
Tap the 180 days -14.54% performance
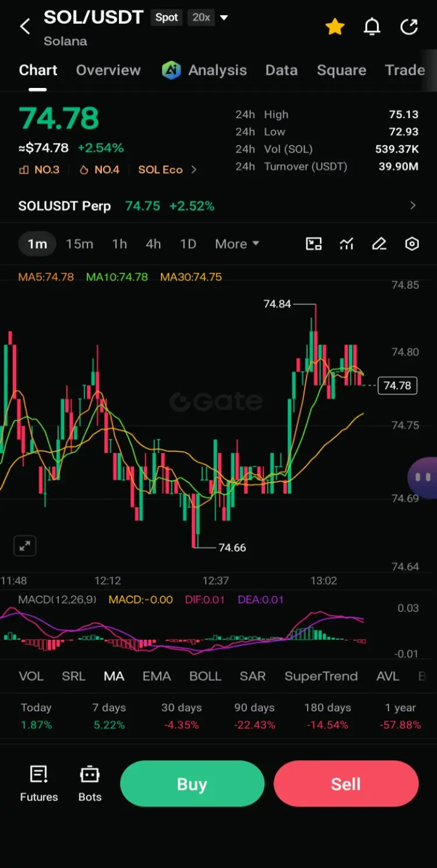click(x=327, y=716)
